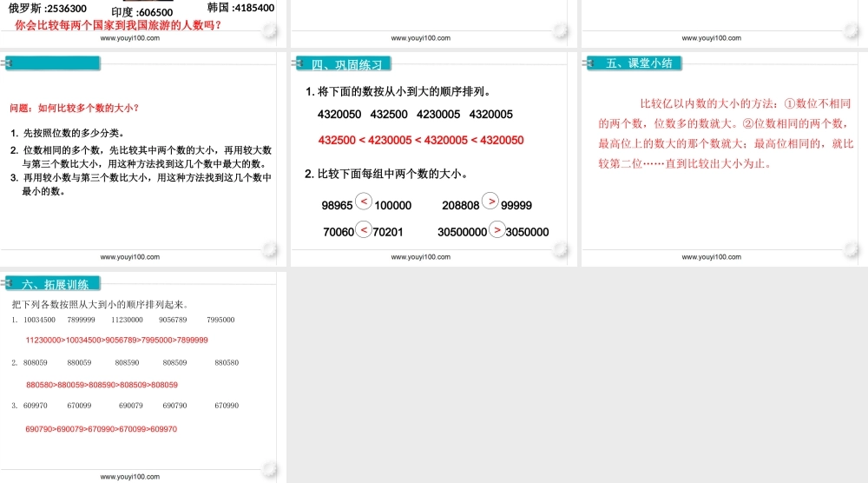868x483 pixels.
Task: Select the 五、课堂小结 header label
Action: 638,63
